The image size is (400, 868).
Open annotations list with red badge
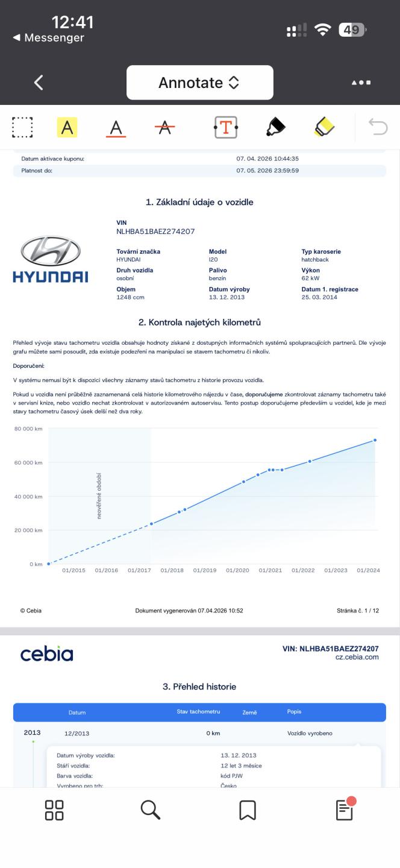coord(345,810)
